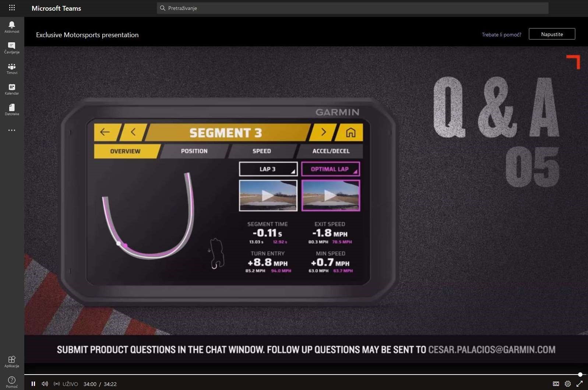Open Pomoć help in the sidebar
Image resolution: width=588 pixels, height=390 pixels.
tap(12, 382)
